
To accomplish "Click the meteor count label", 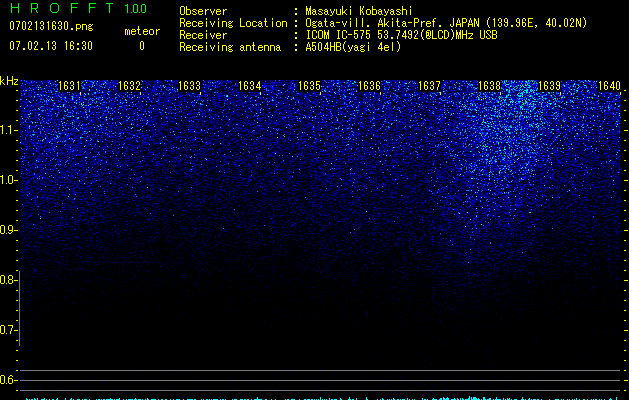I will pyautogui.click(x=142, y=31).
